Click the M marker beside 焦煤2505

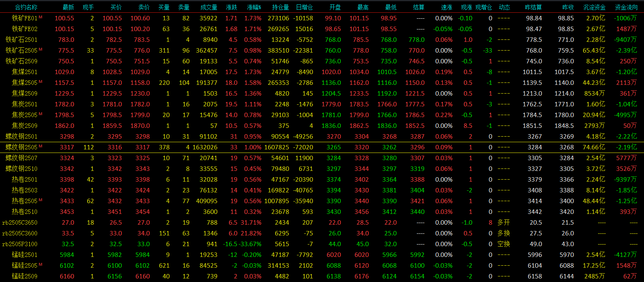click(x=41, y=82)
